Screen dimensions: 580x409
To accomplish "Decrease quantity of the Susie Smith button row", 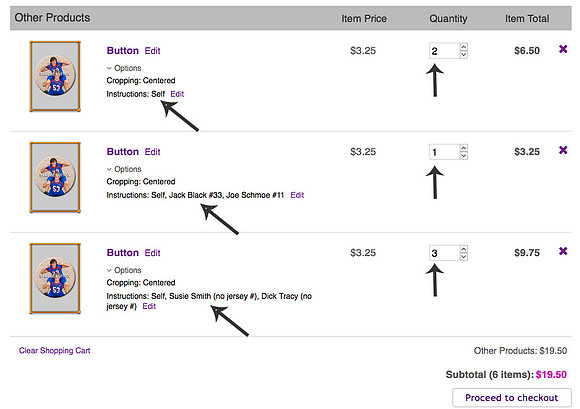I will 463,257.
